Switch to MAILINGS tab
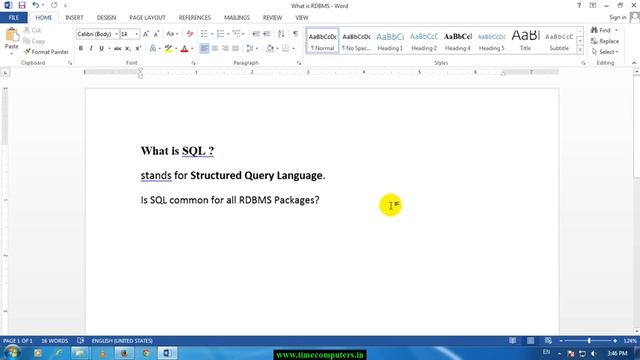The height and width of the screenshot is (360, 640). (x=237, y=18)
